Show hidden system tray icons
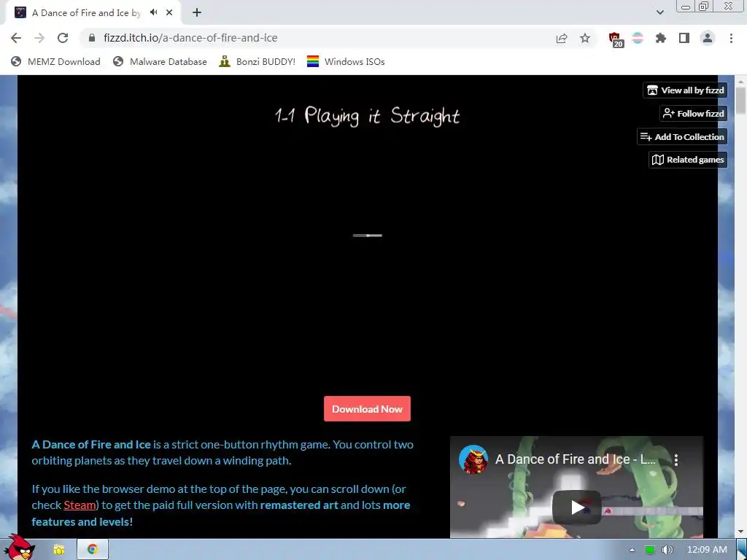This screenshot has height=560, width=747. [632, 550]
